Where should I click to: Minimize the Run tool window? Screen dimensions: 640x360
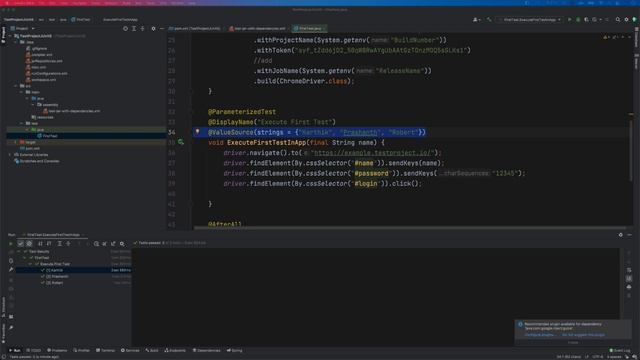tap(629, 235)
